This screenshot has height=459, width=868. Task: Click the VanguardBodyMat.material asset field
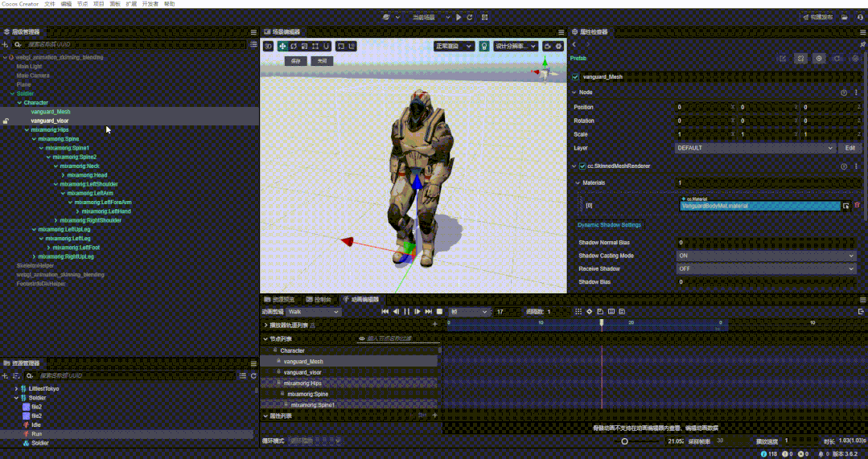pos(759,206)
